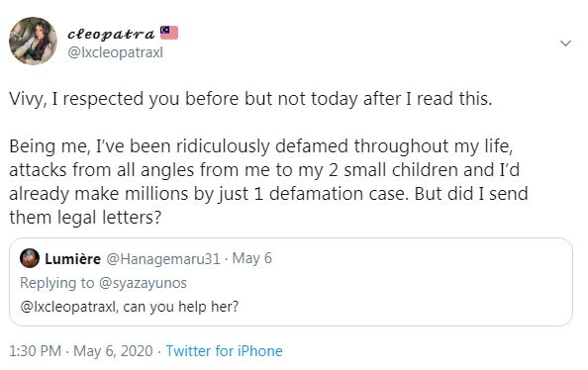The height and width of the screenshot is (370, 588).
Task: Click the Malaysia flag emoji icon
Action: pos(169,33)
